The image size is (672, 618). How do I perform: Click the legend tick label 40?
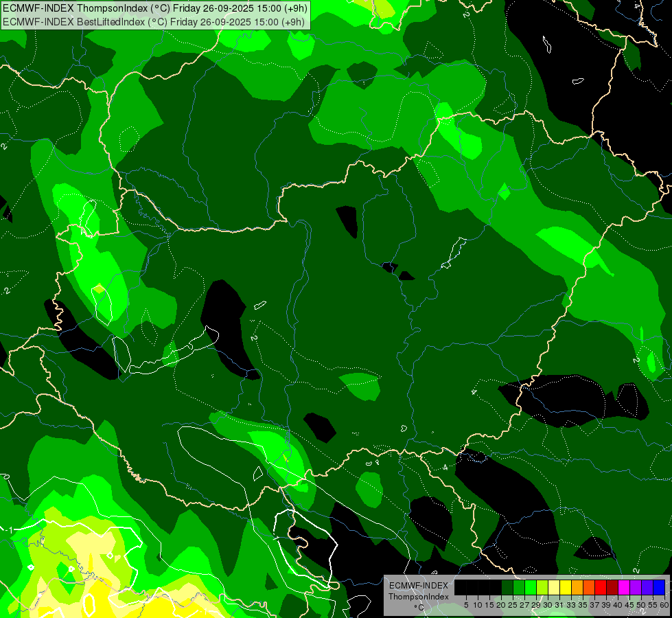(618, 605)
